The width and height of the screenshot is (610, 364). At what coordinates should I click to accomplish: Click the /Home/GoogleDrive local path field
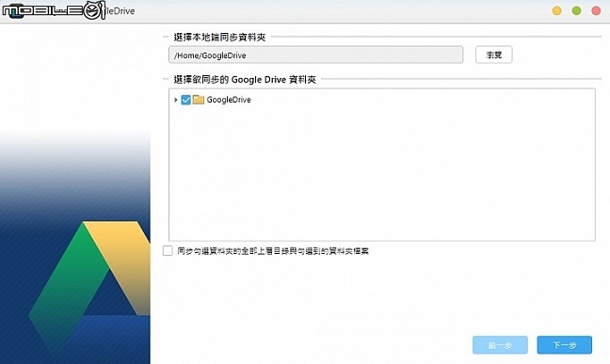[316, 55]
